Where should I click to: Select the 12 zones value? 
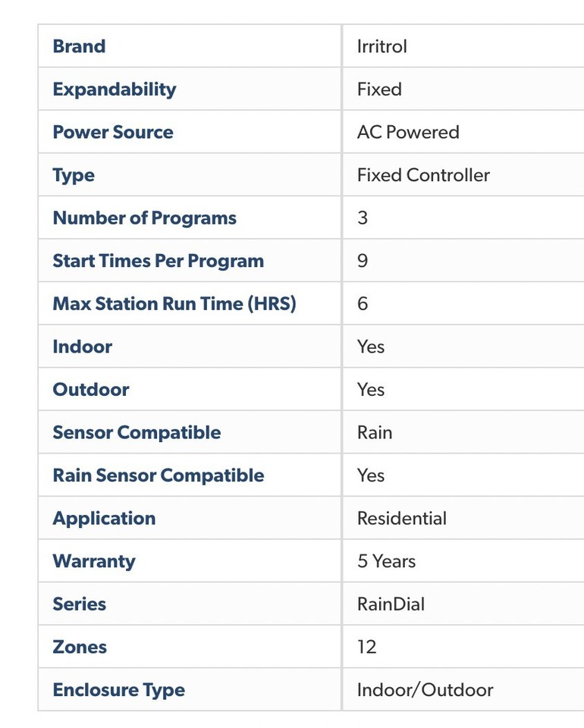pos(366,647)
